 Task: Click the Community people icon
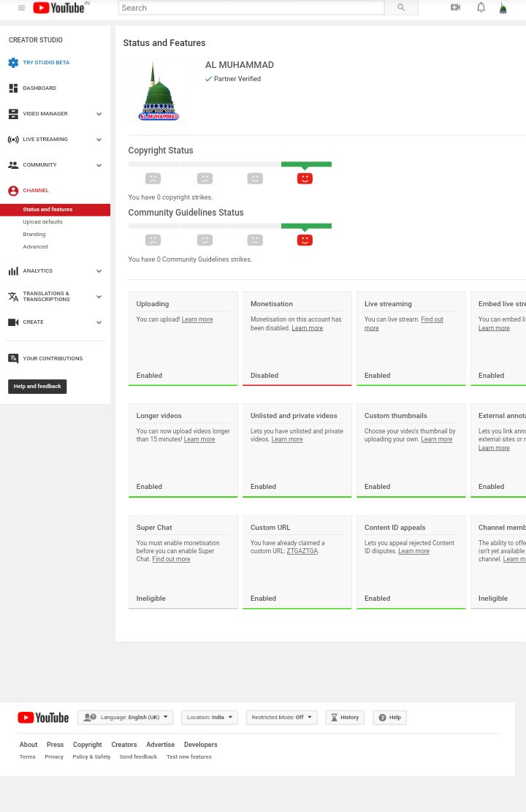point(13,165)
